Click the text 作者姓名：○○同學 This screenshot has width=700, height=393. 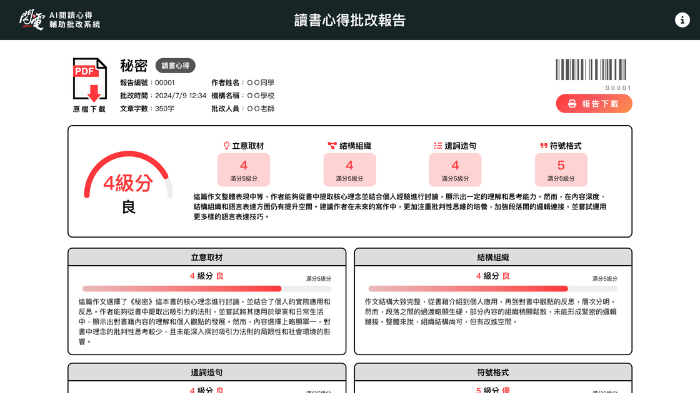point(243,83)
